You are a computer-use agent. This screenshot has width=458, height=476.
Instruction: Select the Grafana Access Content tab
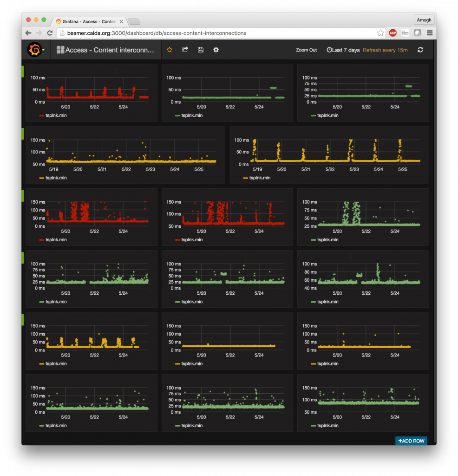point(90,21)
